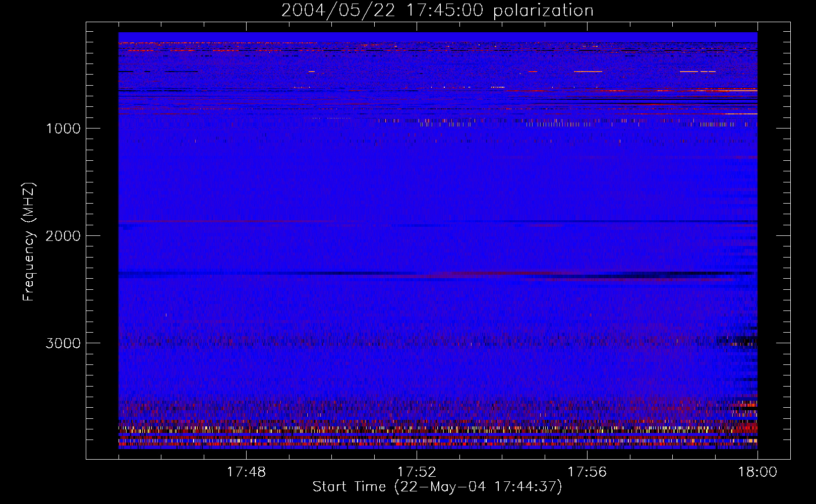816x504 pixels.
Task: Click the 17:56 time tick label
Action: click(x=587, y=472)
